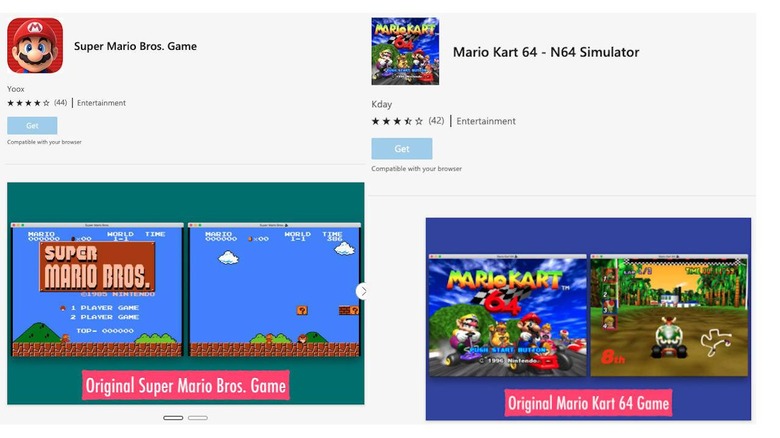Select the first carousel page indicator
This screenshot has height=438, width=780.
tap(173, 418)
